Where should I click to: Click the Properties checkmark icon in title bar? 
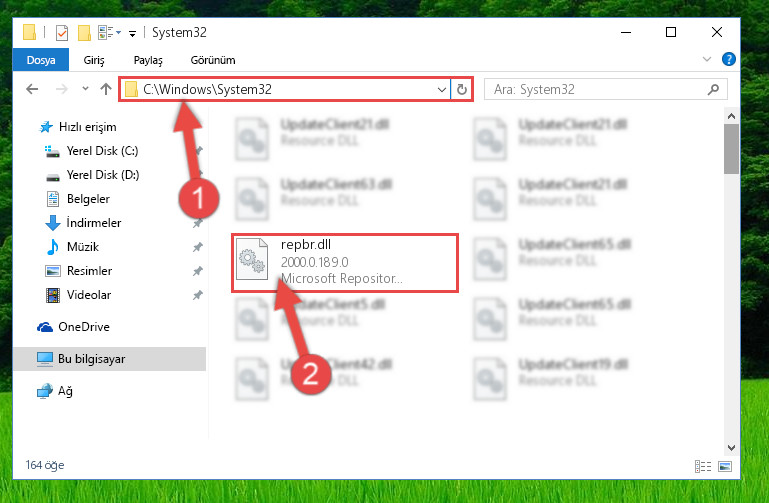tap(62, 33)
